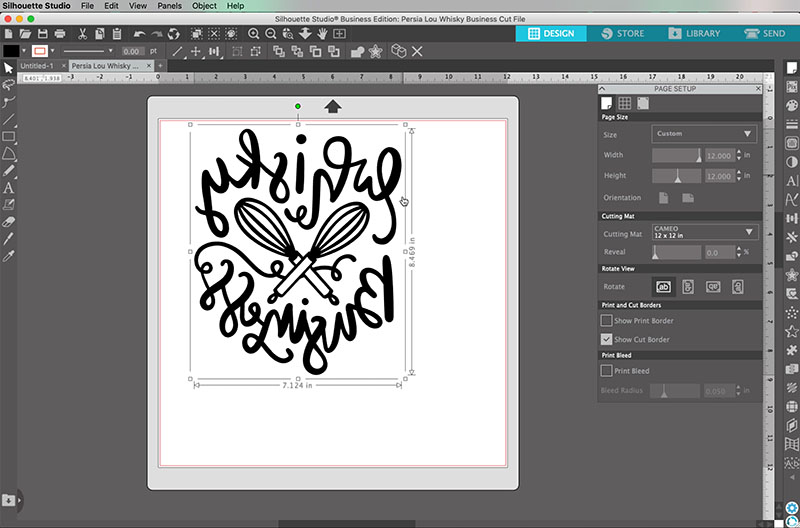The height and width of the screenshot is (528, 800).
Task: Choose the Select arrow tool
Action: [8, 68]
